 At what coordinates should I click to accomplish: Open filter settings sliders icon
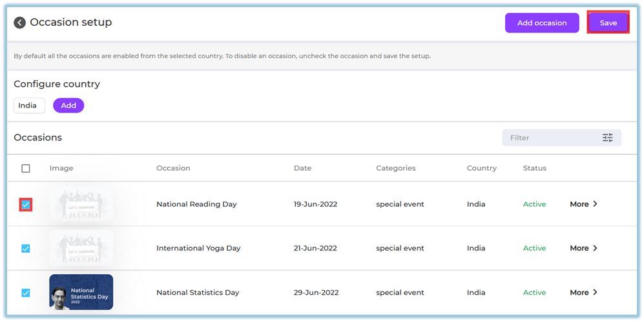pos(607,138)
